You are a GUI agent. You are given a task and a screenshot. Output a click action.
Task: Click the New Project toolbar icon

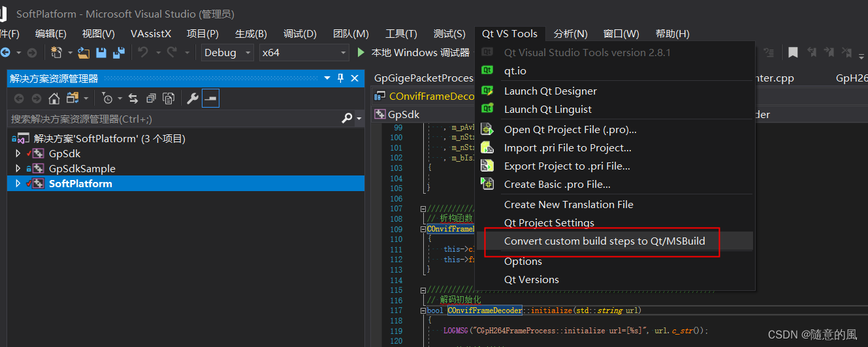[57, 52]
